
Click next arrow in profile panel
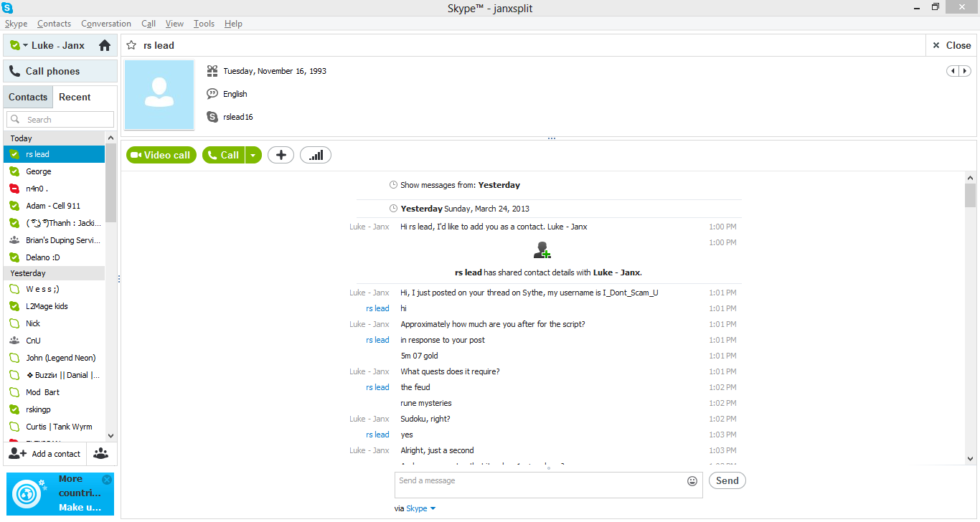(965, 71)
